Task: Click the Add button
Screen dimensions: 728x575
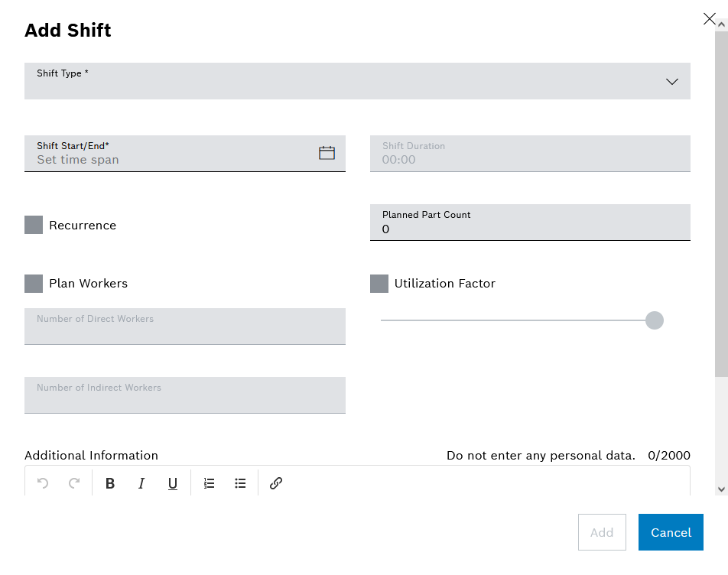Action: [602, 532]
